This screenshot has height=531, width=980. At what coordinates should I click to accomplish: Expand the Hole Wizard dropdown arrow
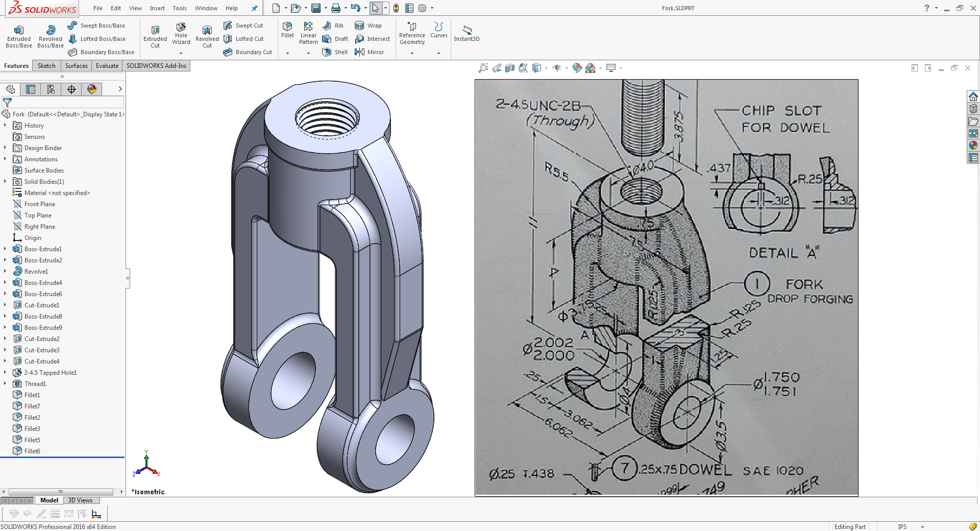181,53
